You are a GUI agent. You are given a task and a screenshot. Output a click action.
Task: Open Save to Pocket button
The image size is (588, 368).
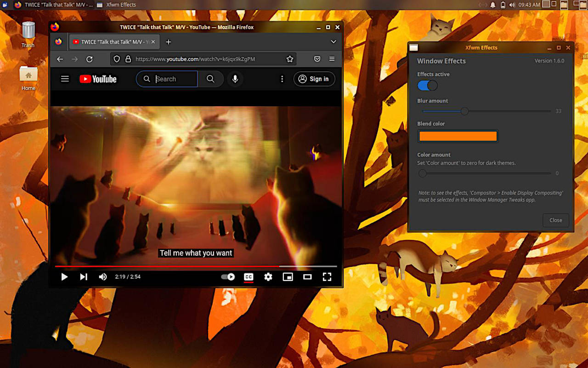coord(317,59)
